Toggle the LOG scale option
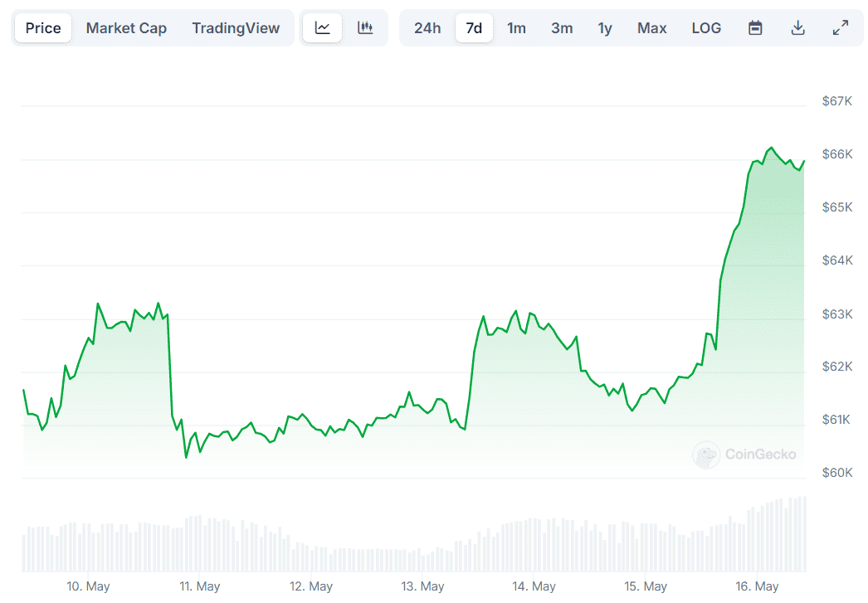 (x=706, y=28)
